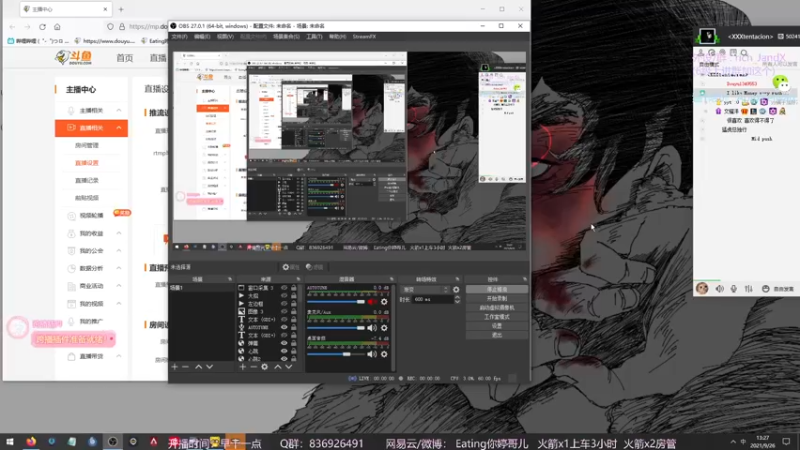The image size is (800, 450).
Task: Click 停止推流 button in OBS controls
Action: pyautogui.click(x=496, y=289)
